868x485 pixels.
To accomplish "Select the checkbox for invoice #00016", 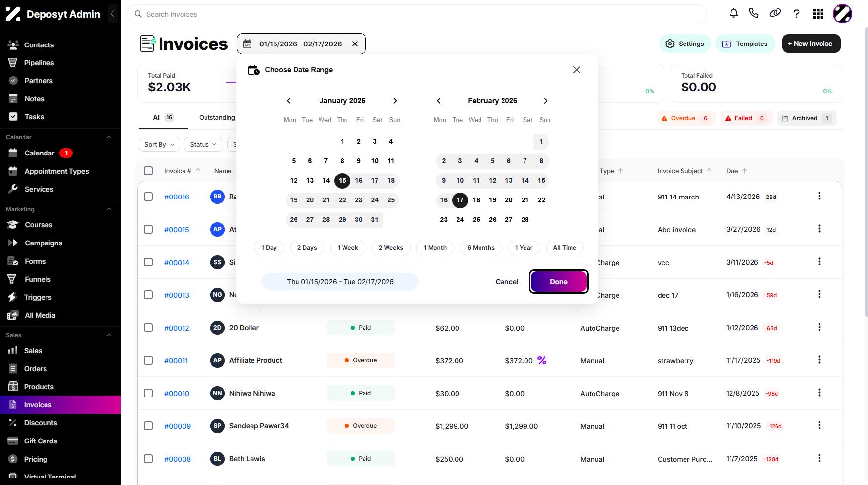I will point(148,197).
